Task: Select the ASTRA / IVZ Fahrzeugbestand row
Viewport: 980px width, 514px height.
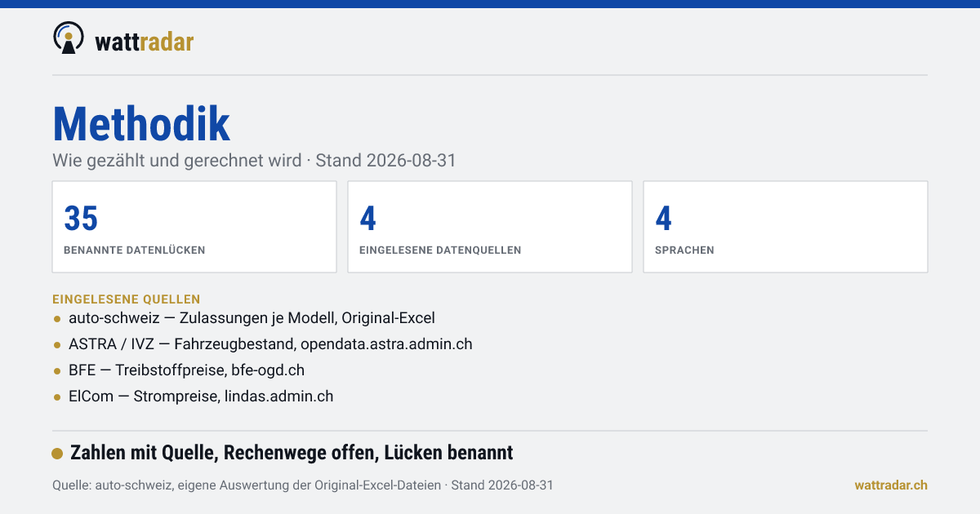Action: point(263,344)
